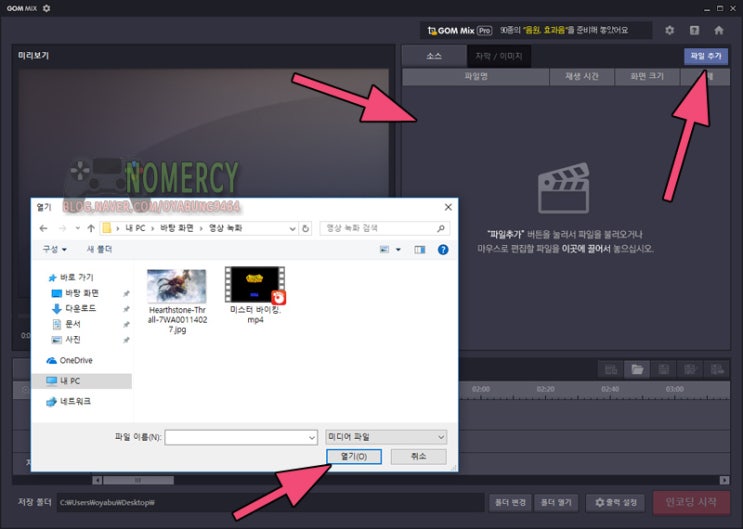743x529 pixels.
Task: Click the 열기(O) button
Action: click(354, 456)
